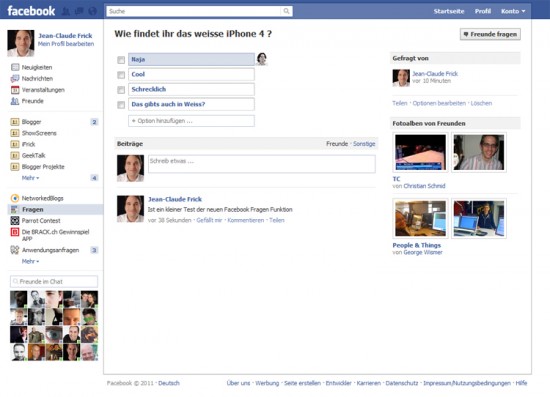Open NetworkedBlogs app icon
The width and height of the screenshot is (550, 397).
click(x=15, y=198)
